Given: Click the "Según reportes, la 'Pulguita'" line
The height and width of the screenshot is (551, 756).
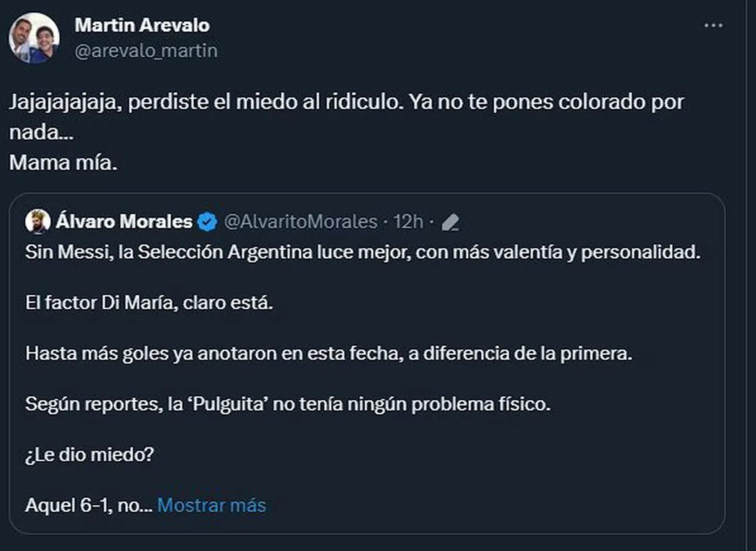Looking at the screenshot, I should pyautogui.click(x=288, y=404).
